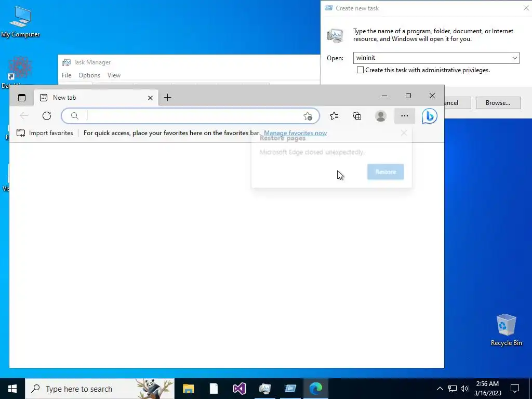
Task: Cancel the Create new task dialog
Action: pos(457,103)
